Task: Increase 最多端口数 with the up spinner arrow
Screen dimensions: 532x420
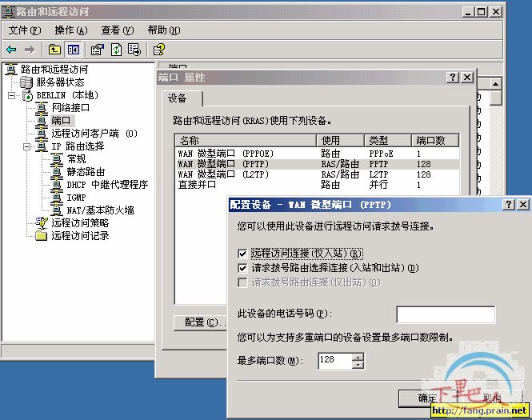Action: [x=358, y=357]
